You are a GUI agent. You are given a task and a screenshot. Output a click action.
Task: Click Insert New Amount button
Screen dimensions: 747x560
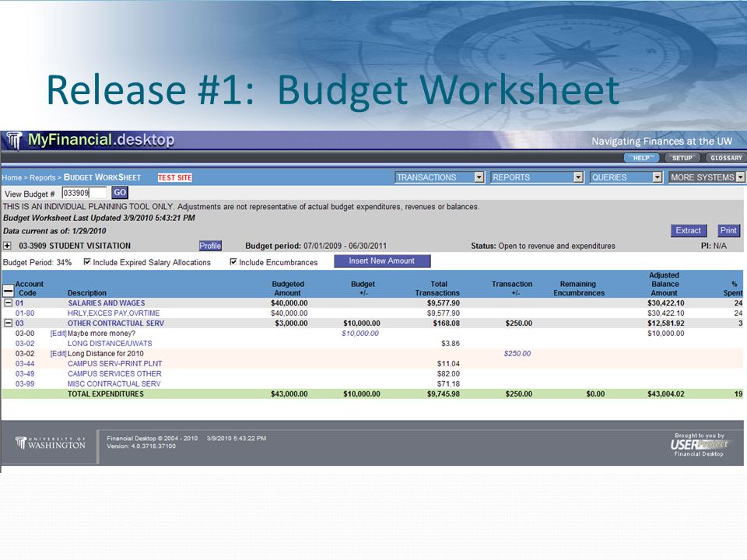click(x=382, y=261)
